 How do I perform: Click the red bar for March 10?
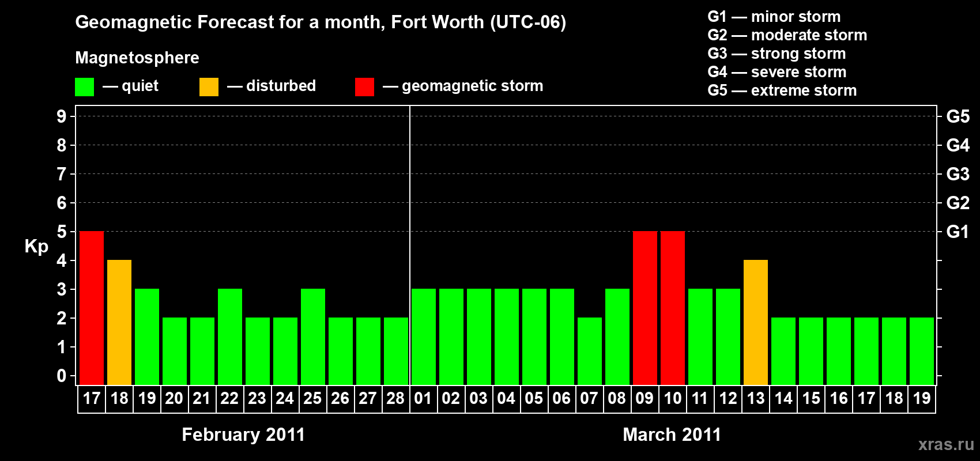(673, 308)
